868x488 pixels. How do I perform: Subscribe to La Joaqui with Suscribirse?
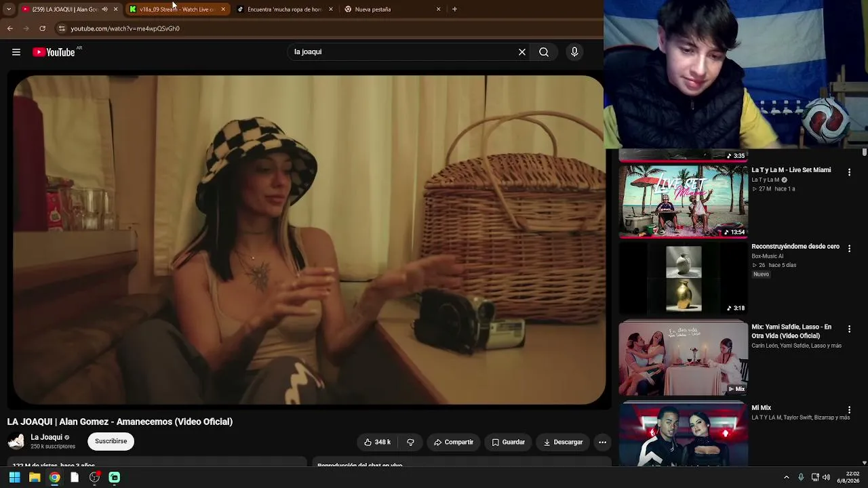[111, 441]
